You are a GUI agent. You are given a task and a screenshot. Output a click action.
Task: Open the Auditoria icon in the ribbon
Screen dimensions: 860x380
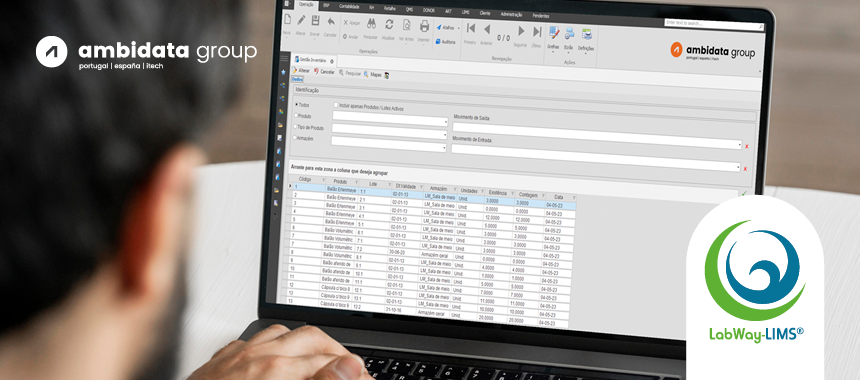tap(445, 41)
